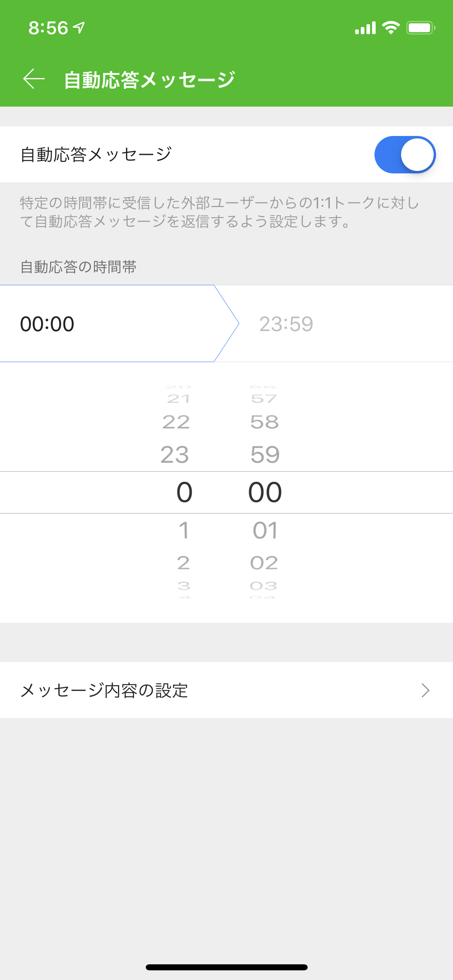Pick hour 1 in the time picker

tap(184, 530)
